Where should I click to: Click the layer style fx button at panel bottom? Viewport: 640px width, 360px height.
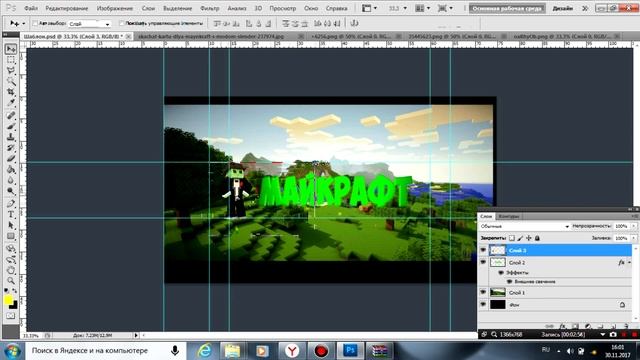(x=562, y=326)
